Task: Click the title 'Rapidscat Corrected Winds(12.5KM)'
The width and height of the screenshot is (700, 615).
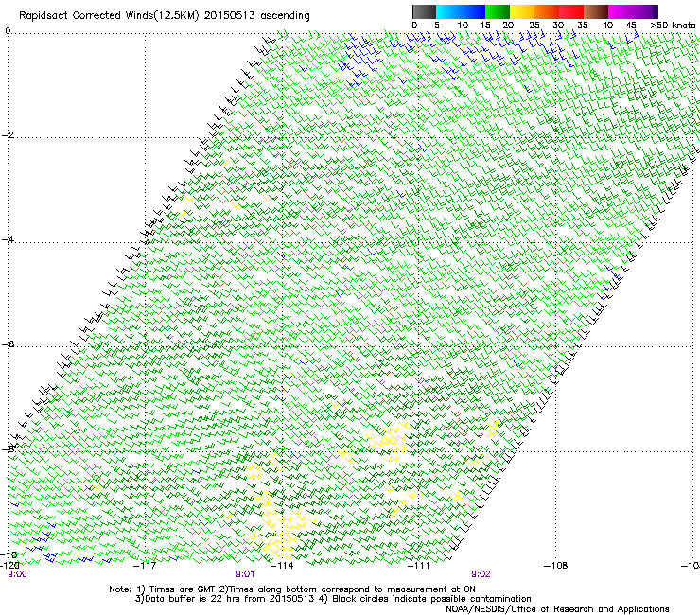Action: pos(109,16)
